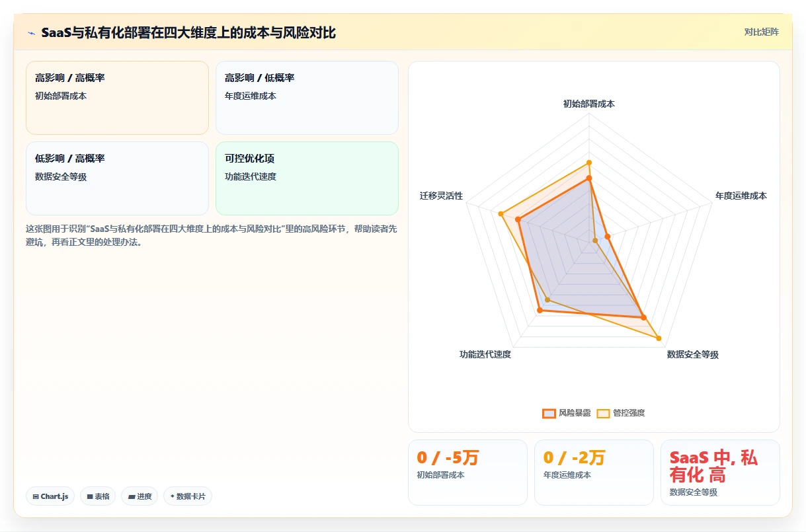Click the 对比矩阵 label in the header
Screen dimensions: 806x532
pyautogui.click(x=762, y=32)
